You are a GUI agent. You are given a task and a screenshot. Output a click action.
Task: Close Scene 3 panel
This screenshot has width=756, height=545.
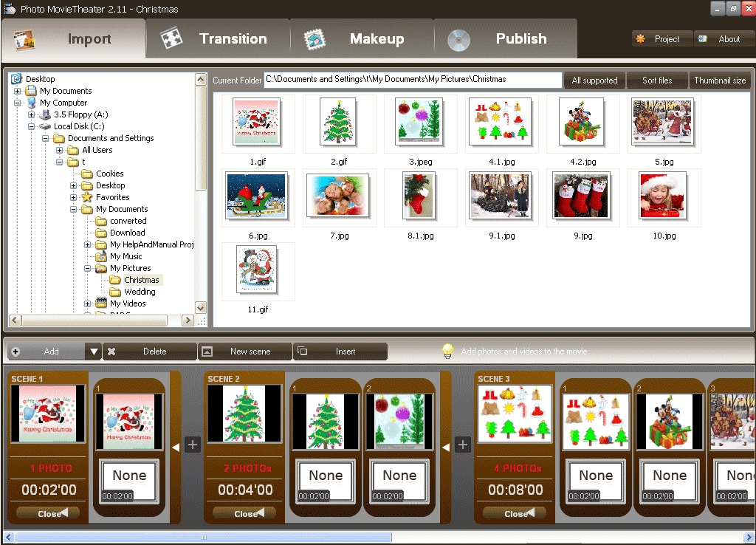515,513
